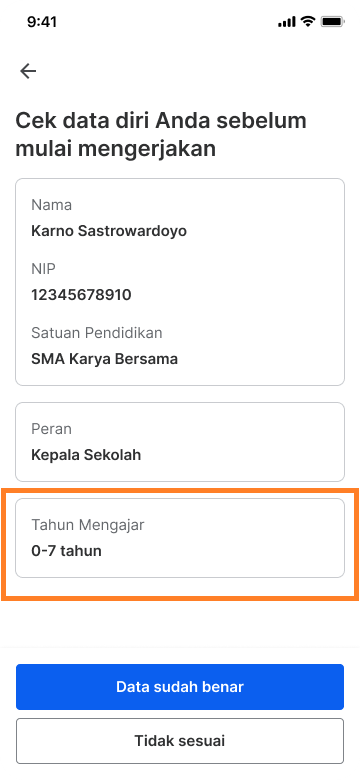Viewport: 360px width, 780px height.
Task: Tap the Peran field label
Action: click(51, 429)
